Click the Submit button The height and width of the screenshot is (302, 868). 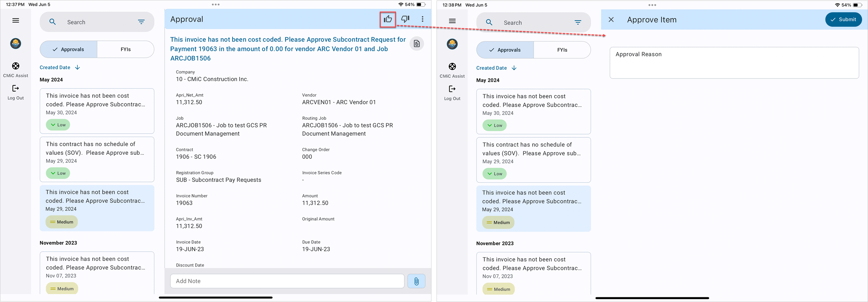[x=843, y=20]
